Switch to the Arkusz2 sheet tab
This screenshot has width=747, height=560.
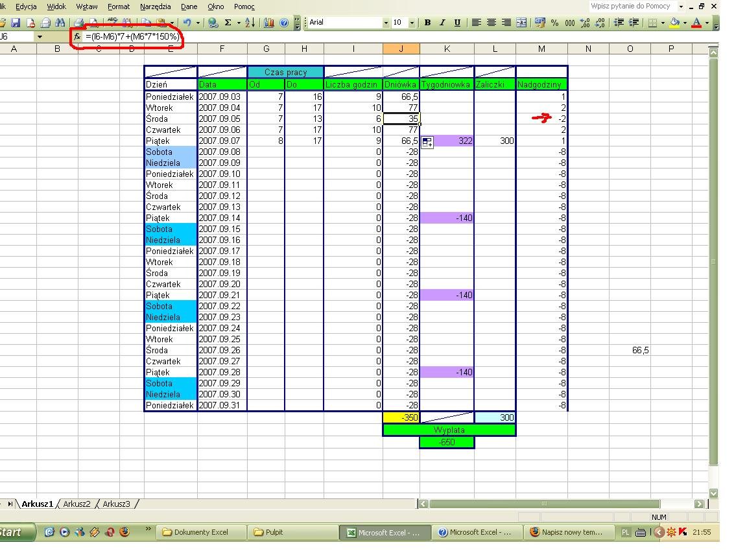pyautogui.click(x=77, y=504)
